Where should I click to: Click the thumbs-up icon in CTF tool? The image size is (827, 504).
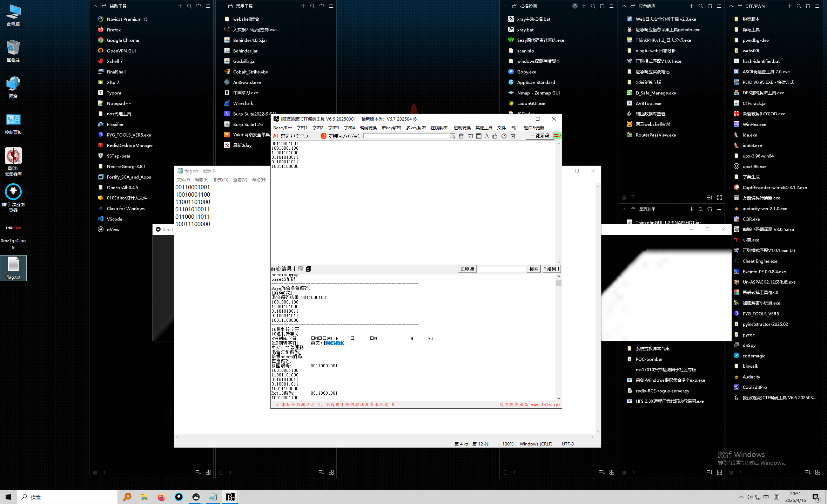click(495, 136)
